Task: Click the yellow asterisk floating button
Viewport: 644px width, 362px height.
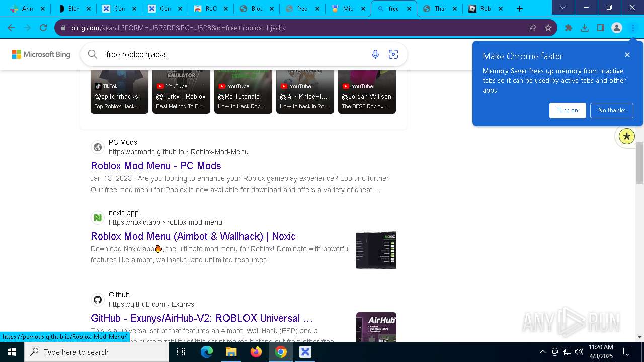Action: (626, 136)
